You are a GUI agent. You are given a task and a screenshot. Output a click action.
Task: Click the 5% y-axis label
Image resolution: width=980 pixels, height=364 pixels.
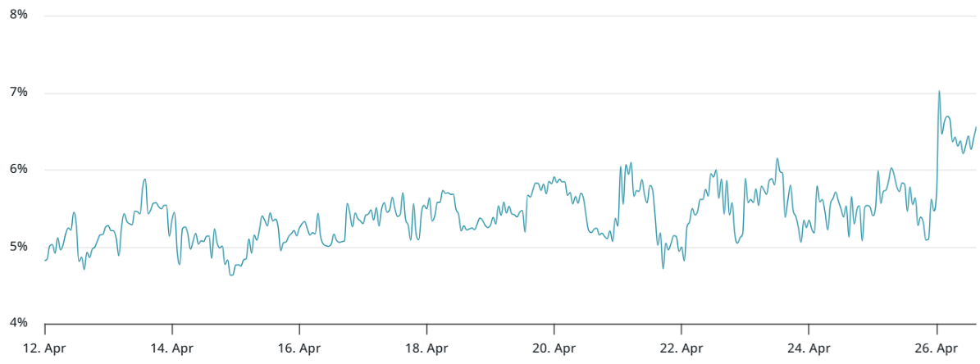tap(18, 247)
